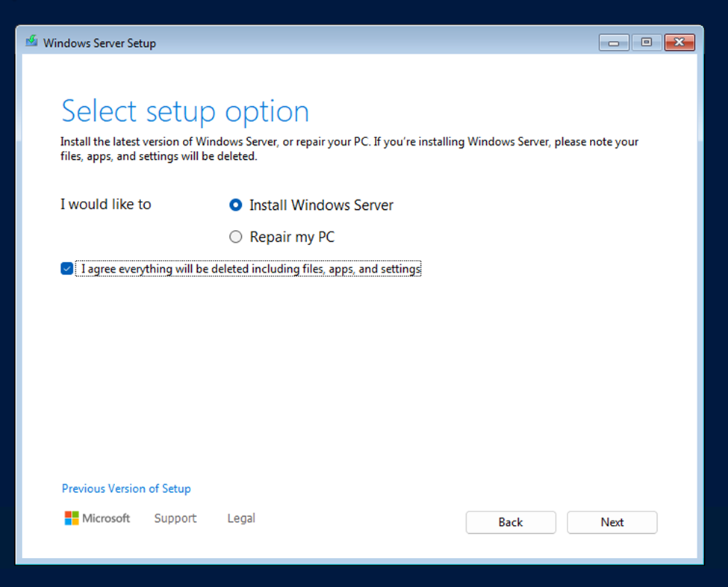Image resolution: width=728 pixels, height=587 pixels.
Task: Uncheck the agree everything will be deleted checkbox
Action: click(x=67, y=268)
